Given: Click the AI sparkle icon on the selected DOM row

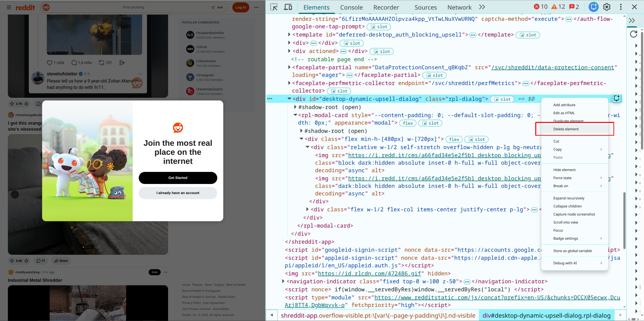Looking at the screenshot, I should pyautogui.click(x=617, y=98).
